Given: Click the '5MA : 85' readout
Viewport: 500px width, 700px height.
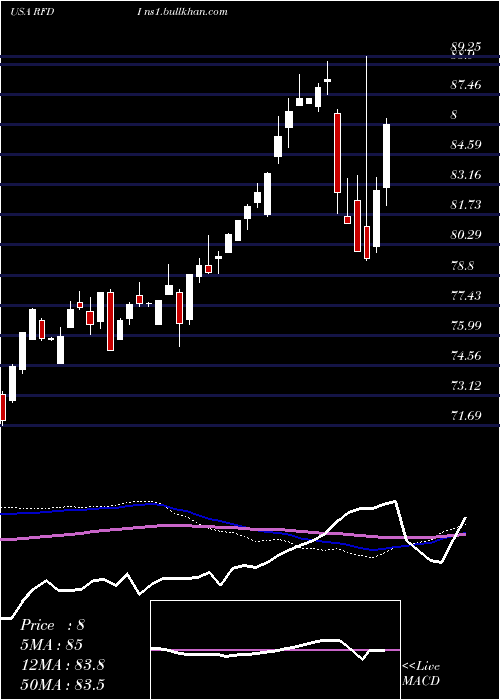Looking at the screenshot, I should point(52,645).
